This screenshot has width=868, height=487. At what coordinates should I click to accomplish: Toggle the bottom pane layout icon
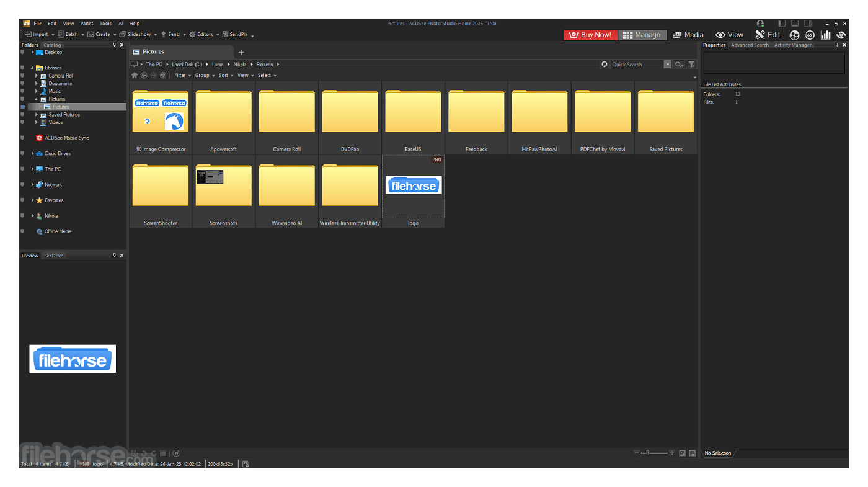coord(795,24)
